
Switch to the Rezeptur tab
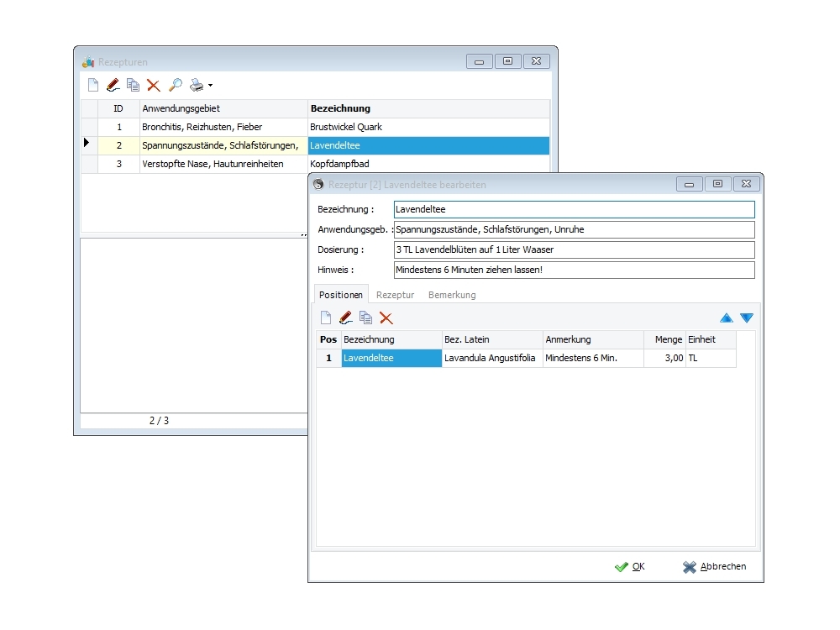pos(396,295)
